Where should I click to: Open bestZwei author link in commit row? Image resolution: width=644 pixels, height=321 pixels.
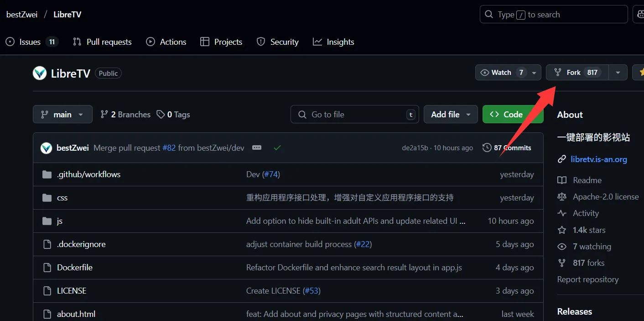(x=73, y=148)
